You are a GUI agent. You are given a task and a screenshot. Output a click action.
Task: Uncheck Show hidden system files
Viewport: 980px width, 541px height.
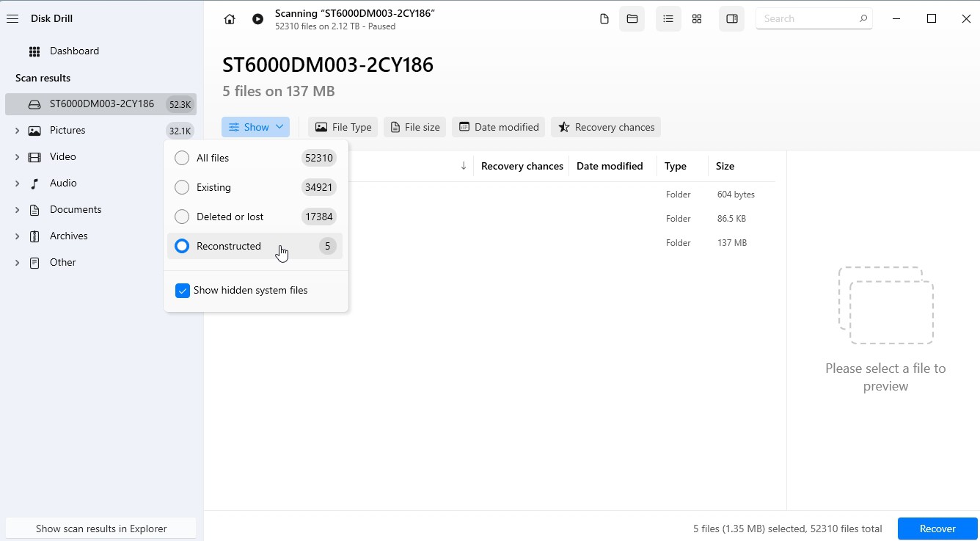[183, 291]
